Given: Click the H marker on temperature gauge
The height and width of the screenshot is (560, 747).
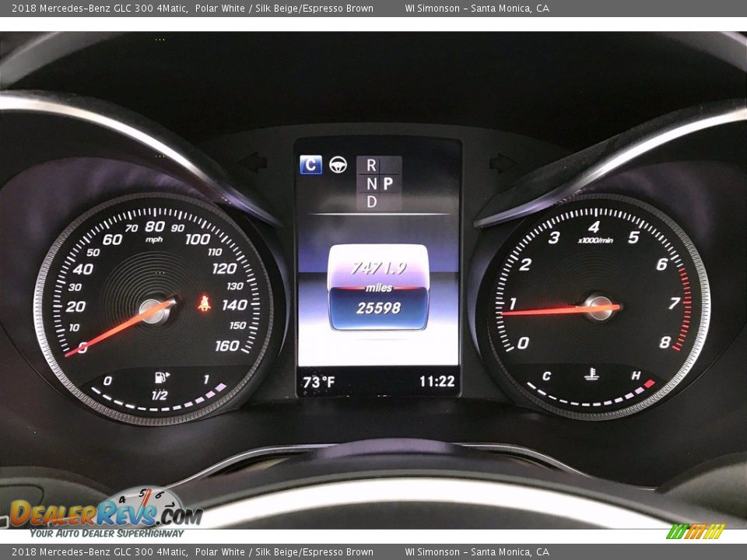Looking at the screenshot, I should click(x=636, y=376).
